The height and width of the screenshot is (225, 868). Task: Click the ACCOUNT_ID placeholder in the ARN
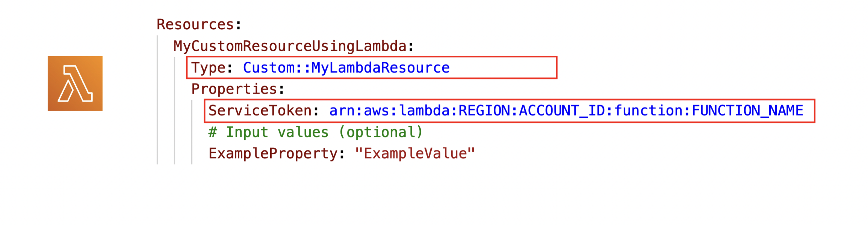(x=562, y=111)
